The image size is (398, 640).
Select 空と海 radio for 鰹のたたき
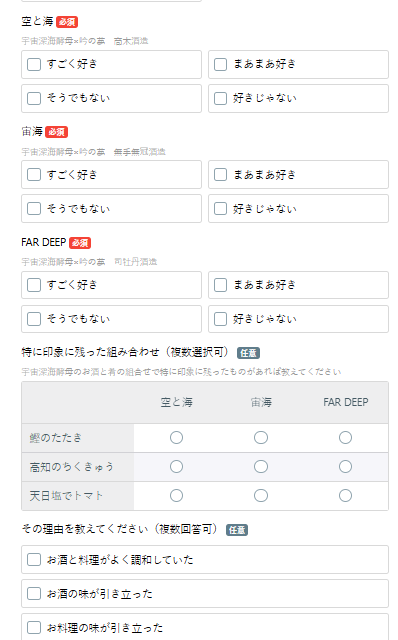[x=176, y=438]
